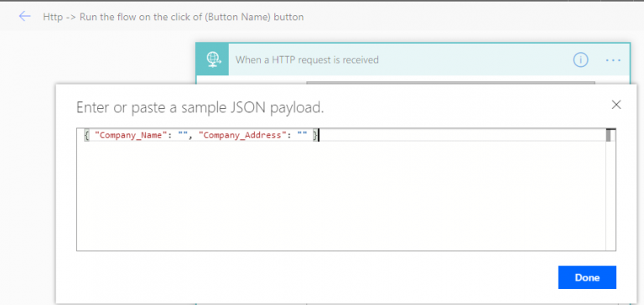Expand the "When a HTTP request is received" header

coord(307,60)
